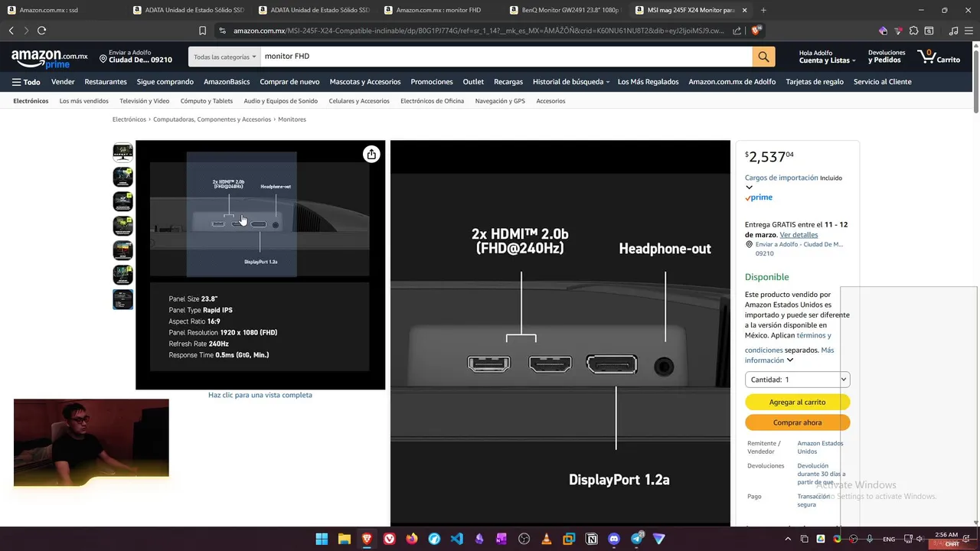This screenshot has width=980, height=551.
Task: Open File Explorer from the taskbar
Action: (x=345, y=539)
